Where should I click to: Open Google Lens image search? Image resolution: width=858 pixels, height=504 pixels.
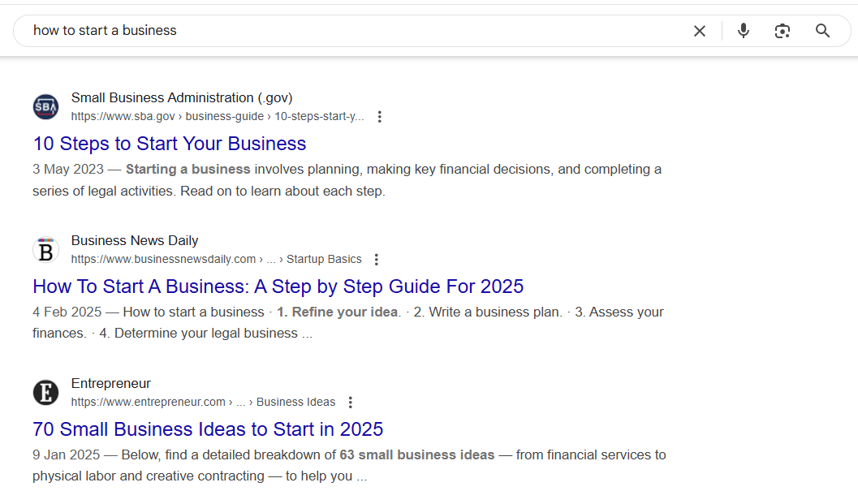pos(783,30)
